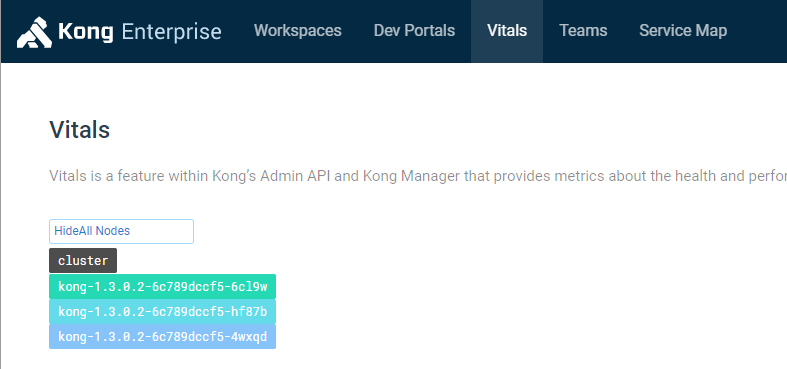Toggle node kong-1.3.0.2-6c789dccf5-4wxqd
This screenshot has width=787, height=369.
point(162,336)
